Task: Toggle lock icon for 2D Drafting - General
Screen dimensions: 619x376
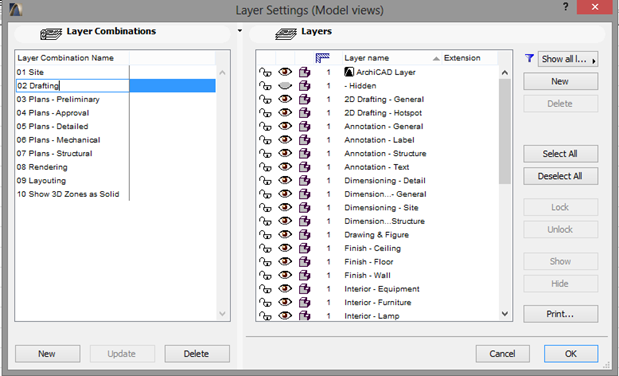Action: [265, 99]
